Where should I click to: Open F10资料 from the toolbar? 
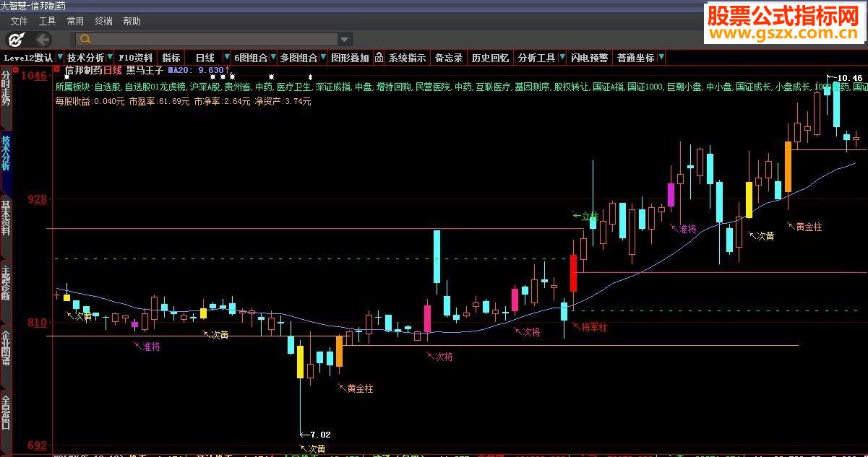136,58
